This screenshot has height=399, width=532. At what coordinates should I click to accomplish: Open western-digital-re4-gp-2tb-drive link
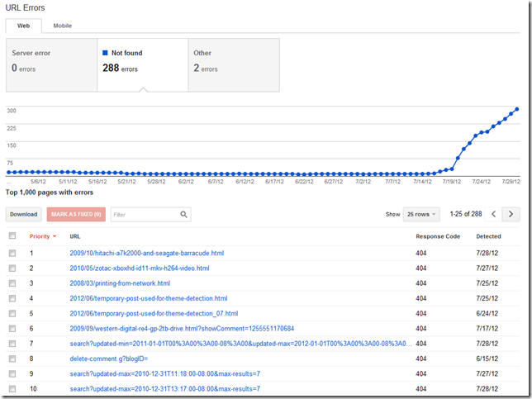[x=182, y=329]
